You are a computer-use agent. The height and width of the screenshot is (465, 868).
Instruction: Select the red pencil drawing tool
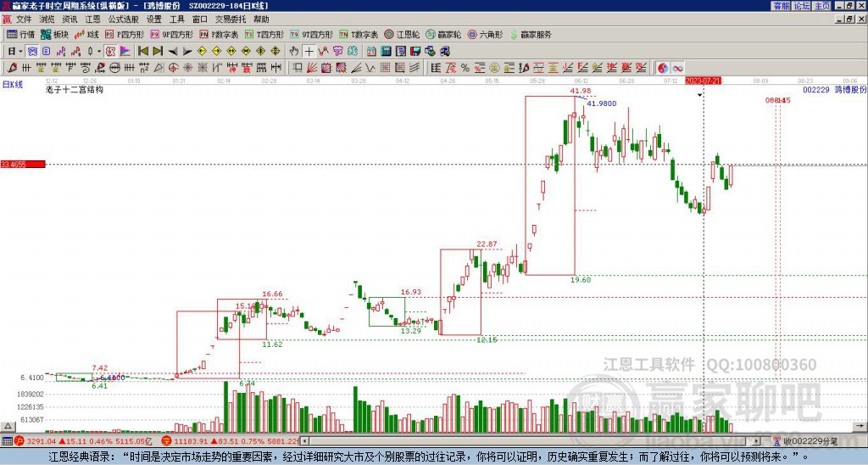click(12, 68)
